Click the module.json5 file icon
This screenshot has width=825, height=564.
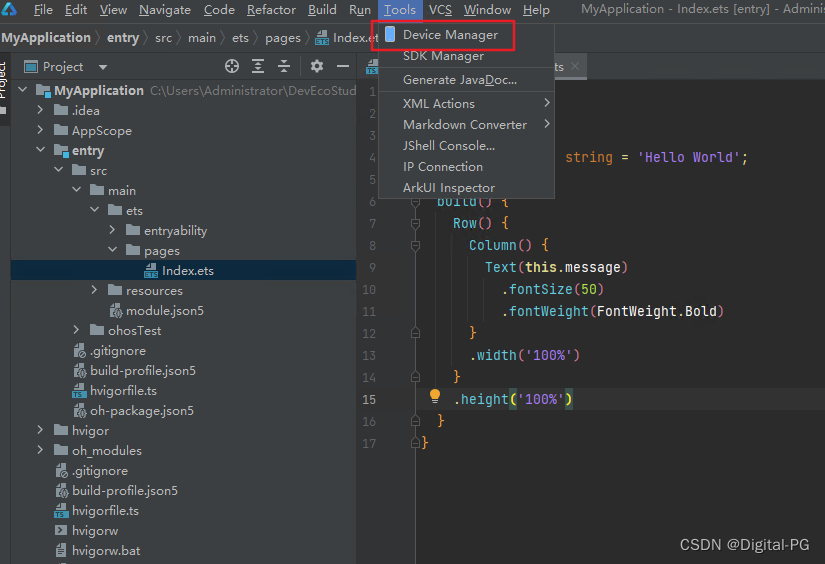pyautogui.click(x=115, y=311)
